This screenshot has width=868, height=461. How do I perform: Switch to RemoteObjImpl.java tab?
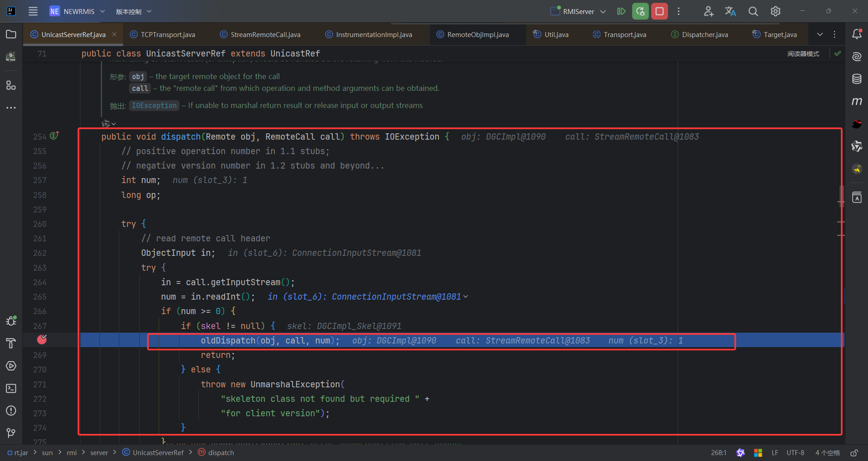(473, 34)
